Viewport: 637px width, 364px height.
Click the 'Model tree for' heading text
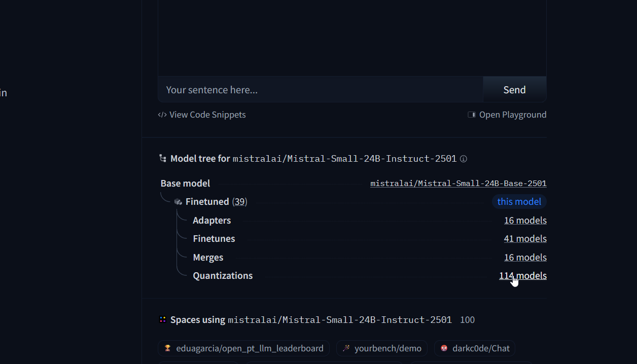pyautogui.click(x=200, y=159)
